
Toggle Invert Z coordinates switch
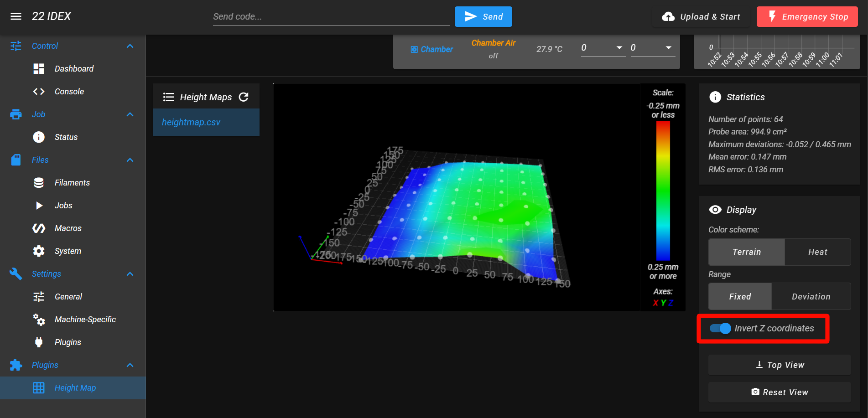[720, 328]
